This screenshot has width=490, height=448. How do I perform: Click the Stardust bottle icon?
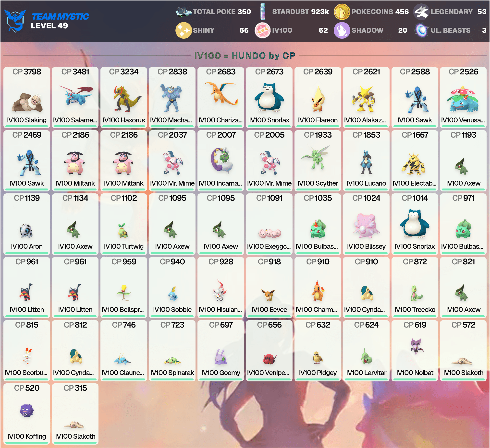(263, 12)
